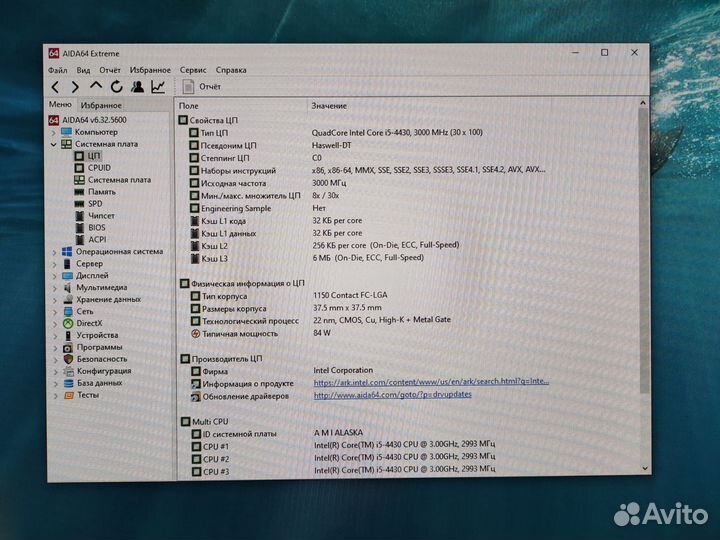Click the База данных icon

pyautogui.click(x=68, y=383)
